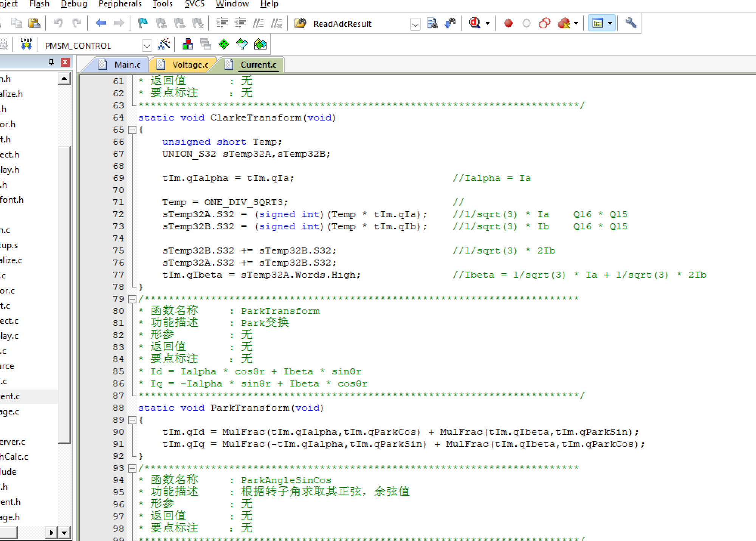Start Debug Session with the magnifier icon
The height and width of the screenshot is (541, 756).
pos(475,23)
